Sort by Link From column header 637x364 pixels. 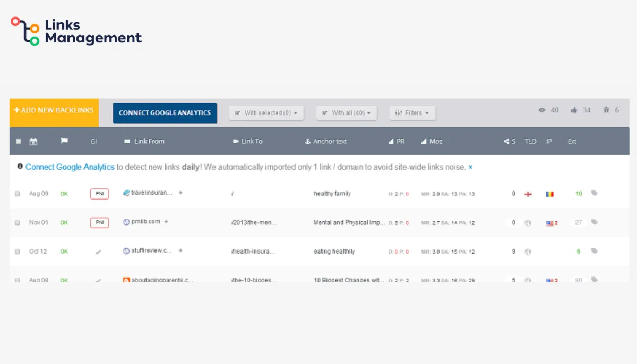pos(144,142)
